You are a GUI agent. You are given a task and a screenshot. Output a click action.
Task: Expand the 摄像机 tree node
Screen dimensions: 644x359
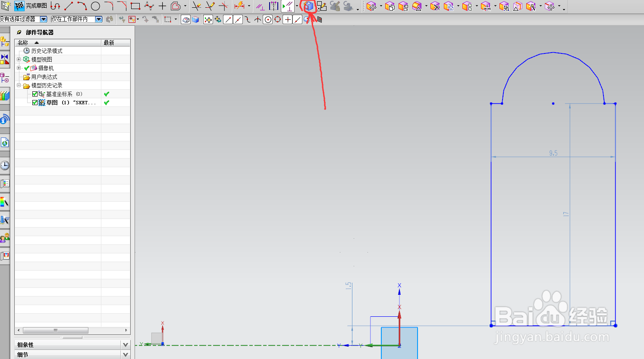point(19,68)
